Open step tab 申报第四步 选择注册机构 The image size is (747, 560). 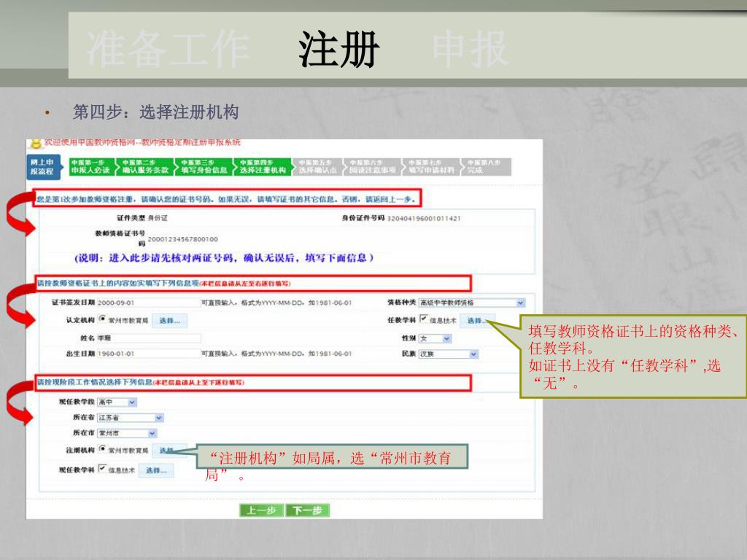(263, 167)
